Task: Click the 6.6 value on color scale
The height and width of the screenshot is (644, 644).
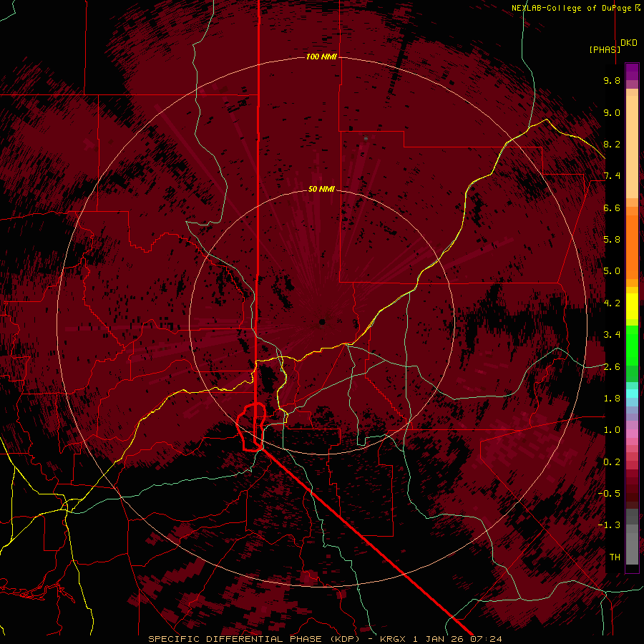Action: (x=612, y=208)
